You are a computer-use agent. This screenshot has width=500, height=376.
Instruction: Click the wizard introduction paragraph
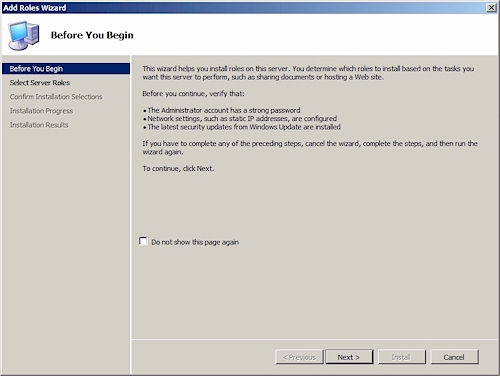point(308,73)
